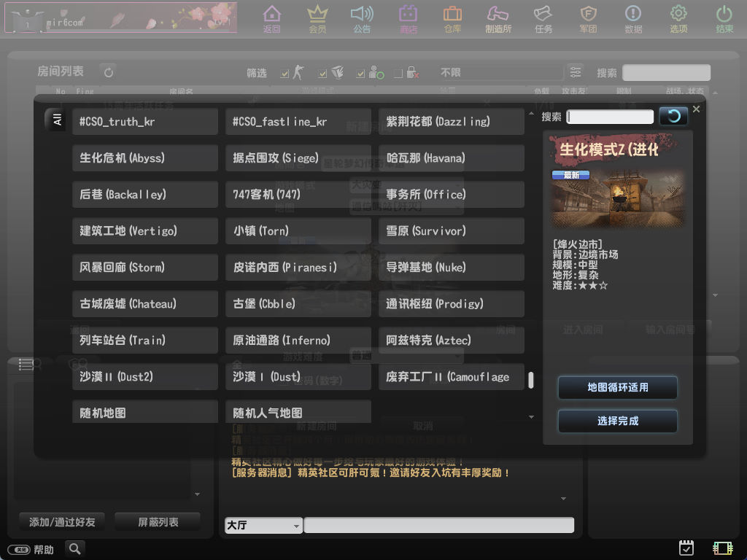The height and width of the screenshot is (560, 747).
Task: Choose map 列车站台 (Train)
Action: click(145, 340)
